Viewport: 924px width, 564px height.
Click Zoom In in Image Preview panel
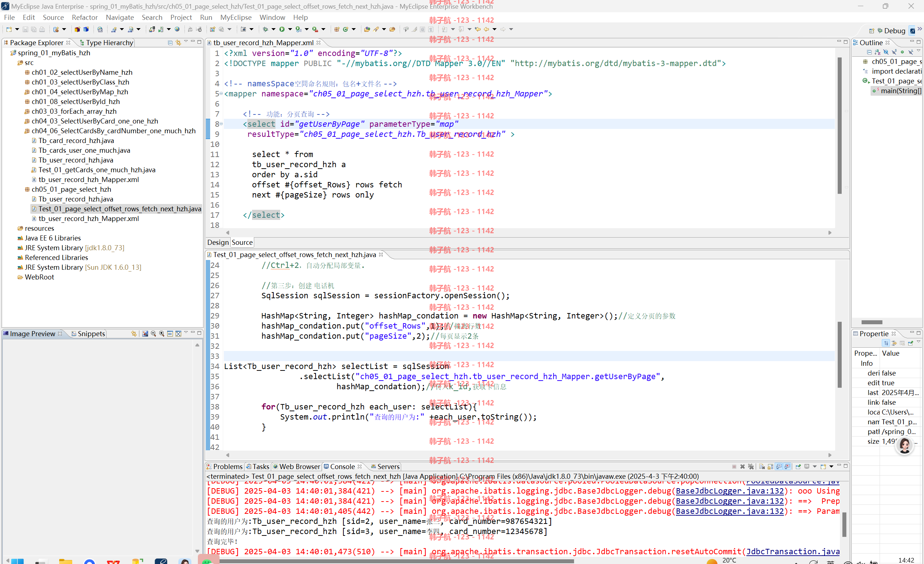[162, 333]
